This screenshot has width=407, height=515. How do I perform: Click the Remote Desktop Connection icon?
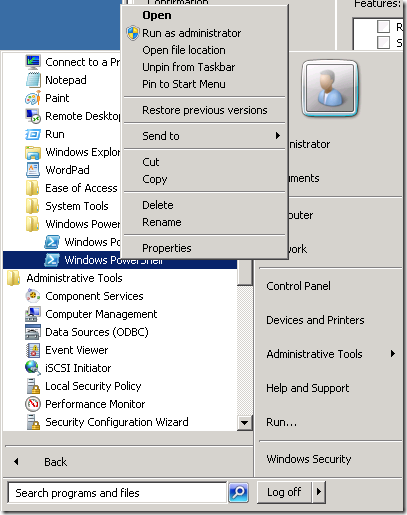(x=33, y=116)
